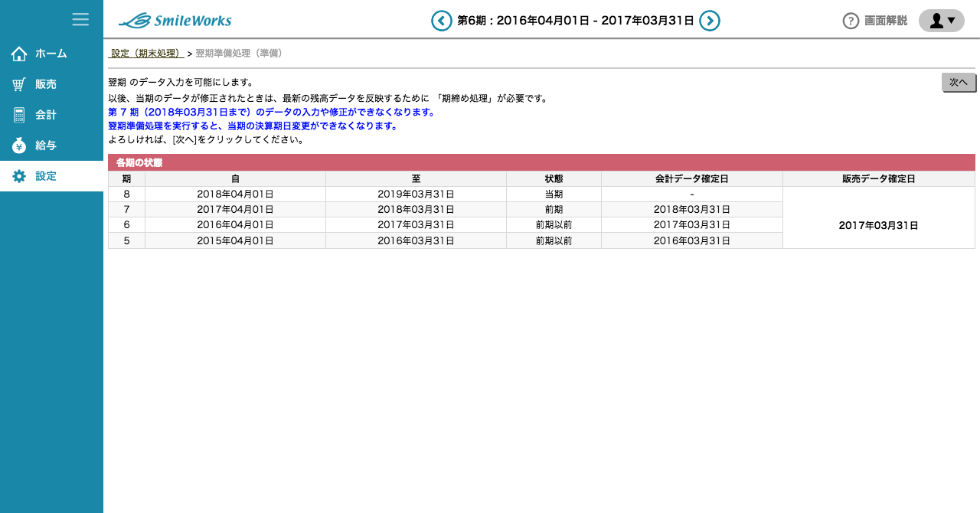Viewport: 980px width, 513px height.
Task: Click the blue 翌期準備処理 warning line
Action: [x=253, y=126]
